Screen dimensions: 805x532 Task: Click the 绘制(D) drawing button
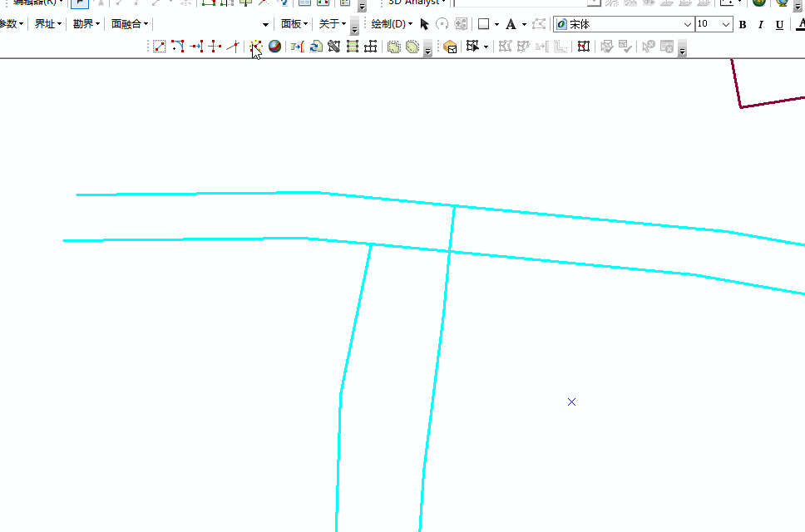point(391,25)
